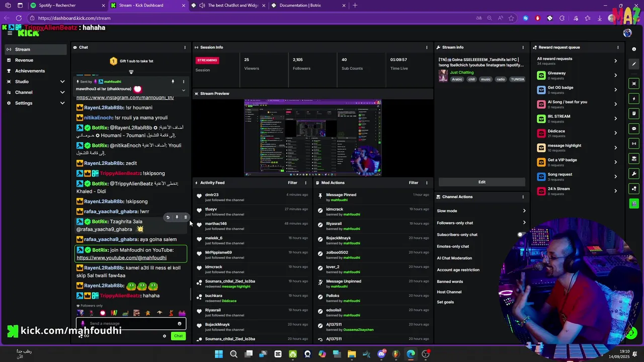This screenshot has width=644, height=362.
Task: Expand the Settings sidebar section
Action: (x=62, y=103)
